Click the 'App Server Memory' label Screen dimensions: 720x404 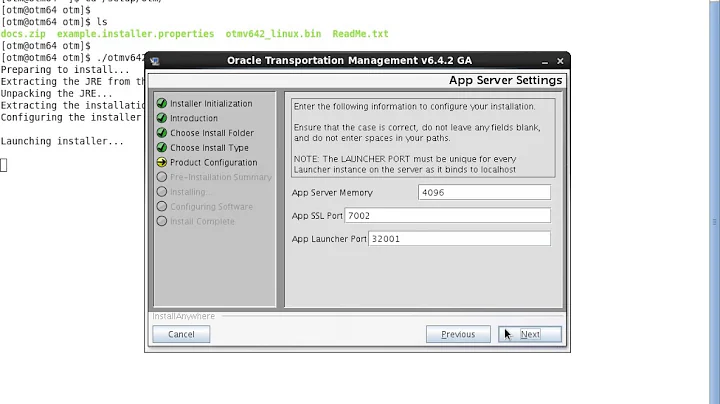pyautogui.click(x=332, y=193)
